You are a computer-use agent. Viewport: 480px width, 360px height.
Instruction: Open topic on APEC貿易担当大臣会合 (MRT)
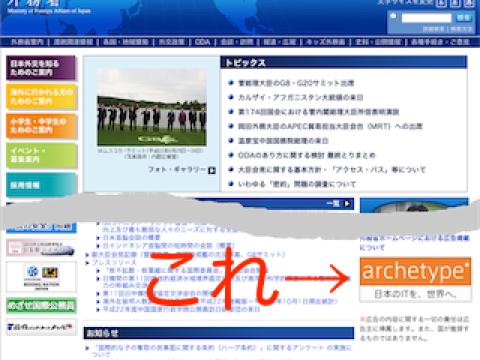coord(330,126)
